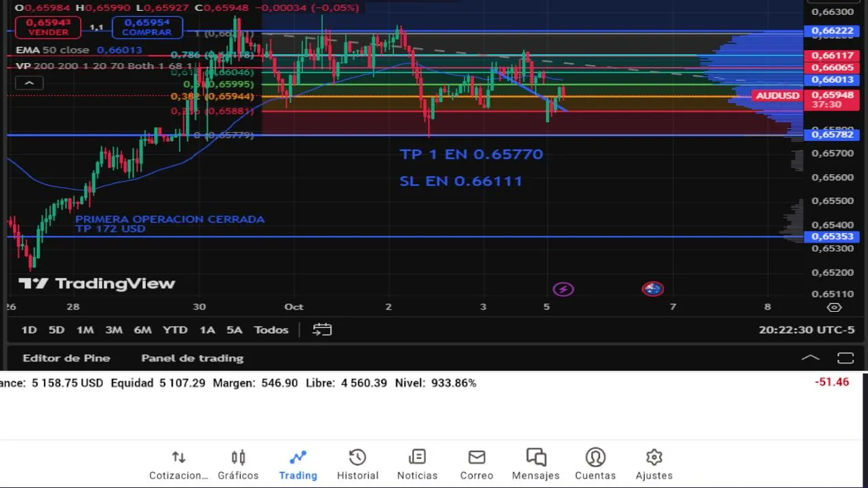
Task: Click the 0,66222 price level label
Action: click(x=831, y=31)
